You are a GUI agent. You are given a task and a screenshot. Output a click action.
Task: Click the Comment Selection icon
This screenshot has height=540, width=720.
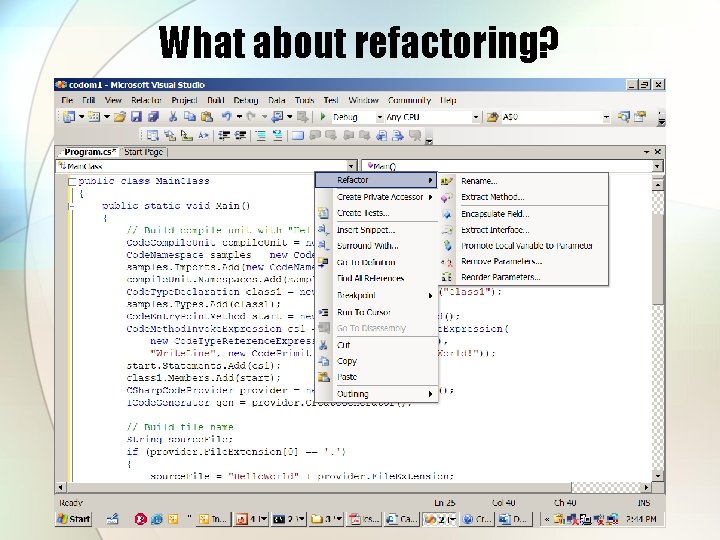[261, 135]
